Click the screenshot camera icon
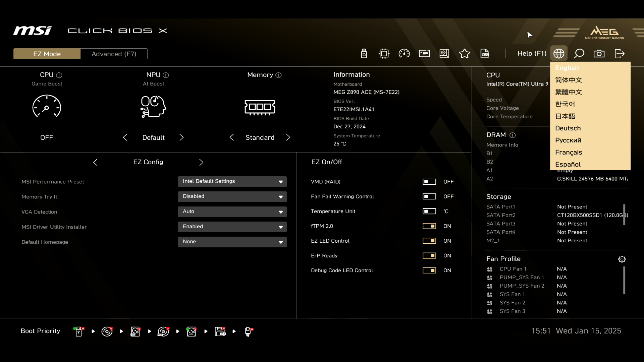 click(599, 54)
